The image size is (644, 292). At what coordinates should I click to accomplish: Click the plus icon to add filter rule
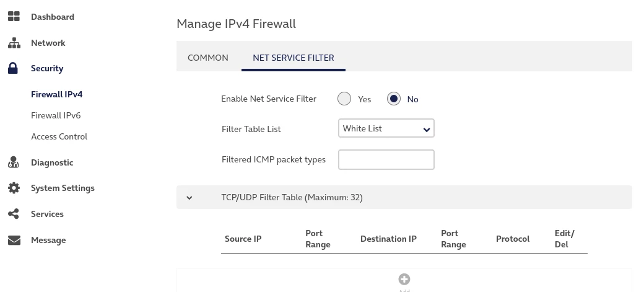click(404, 280)
